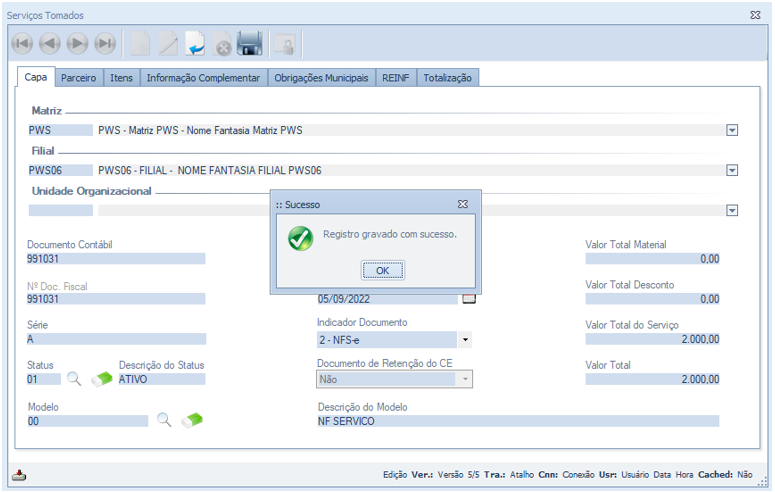Image resolution: width=775 pixels, height=492 pixels.
Task: Expand the Unidade Organizacional dropdown
Action: tap(732, 211)
